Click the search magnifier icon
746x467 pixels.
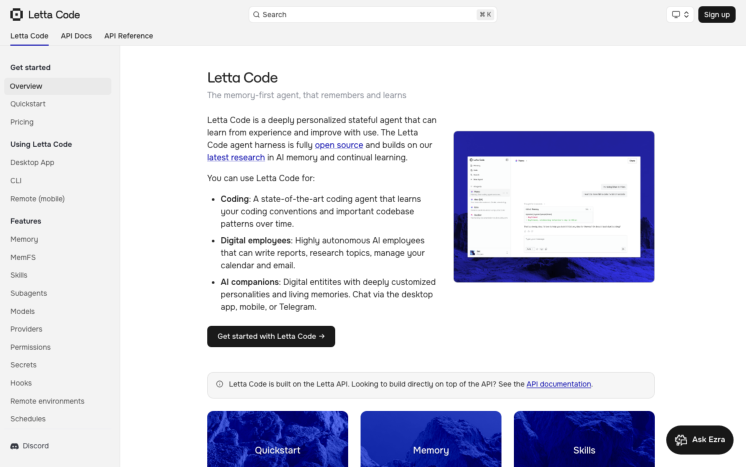[256, 15]
